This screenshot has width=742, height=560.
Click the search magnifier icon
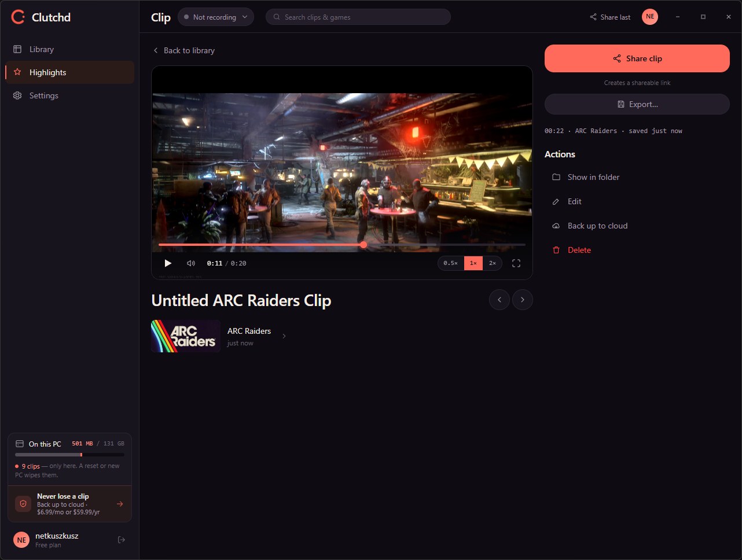tap(277, 17)
